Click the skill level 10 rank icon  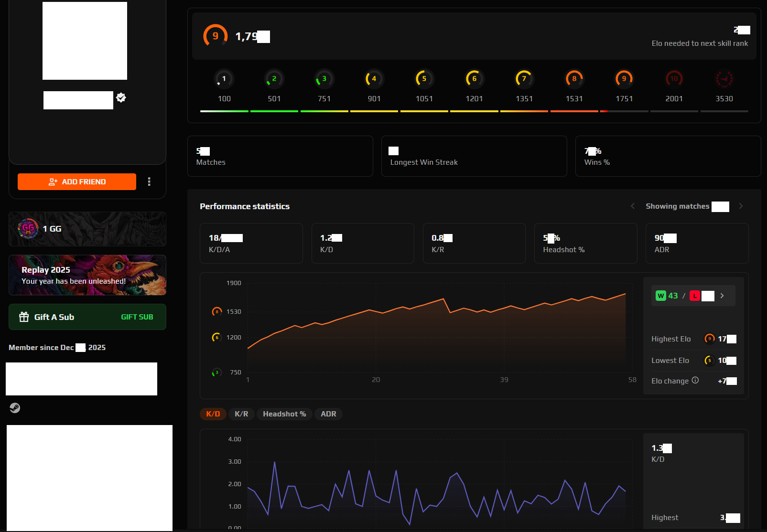tap(674, 79)
